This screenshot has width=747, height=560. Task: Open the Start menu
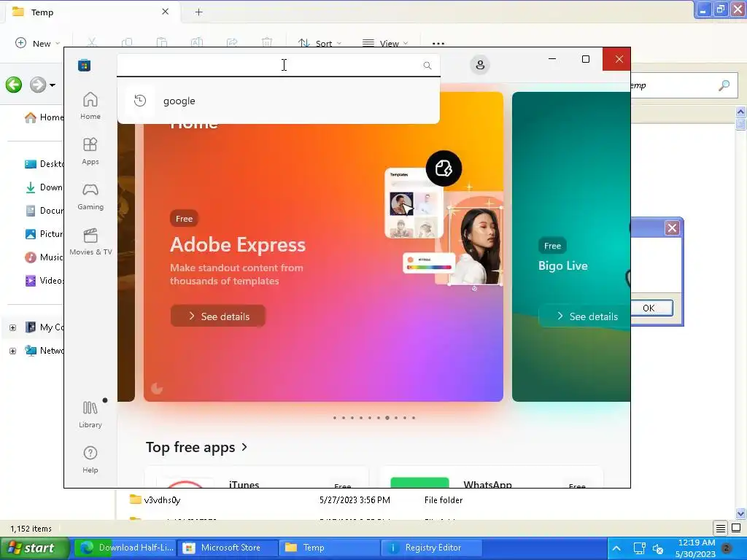click(35, 548)
